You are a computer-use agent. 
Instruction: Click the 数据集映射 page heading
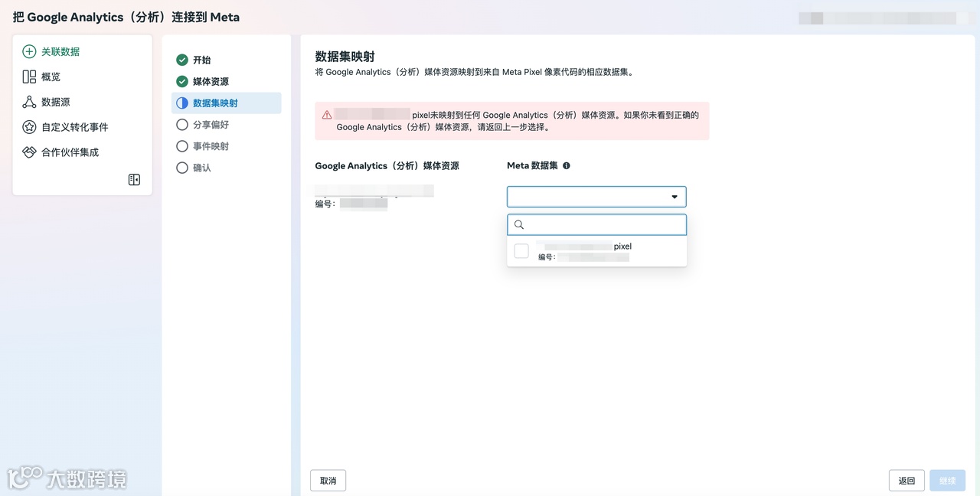(x=345, y=57)
